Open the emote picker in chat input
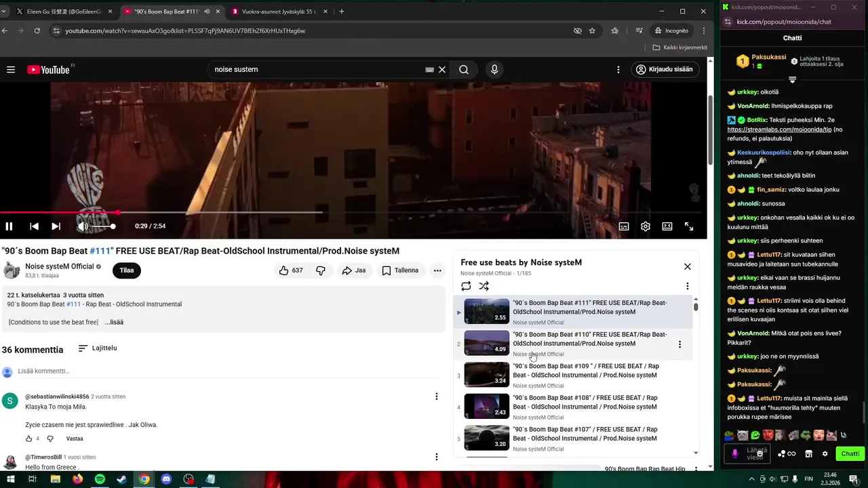The width and height of the screenshot is (868, 488). coord(759,453)
